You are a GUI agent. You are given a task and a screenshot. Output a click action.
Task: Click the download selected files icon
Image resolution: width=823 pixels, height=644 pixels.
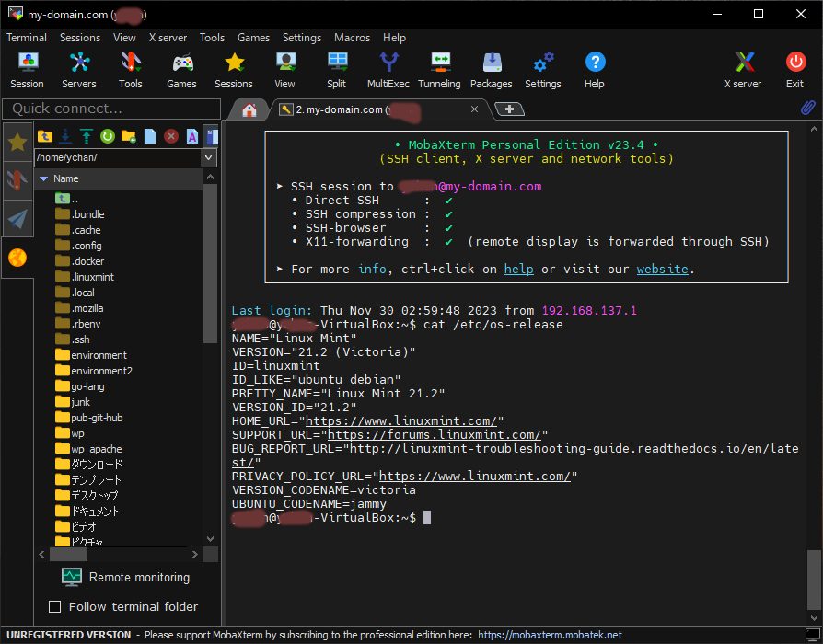click(65, 136)
